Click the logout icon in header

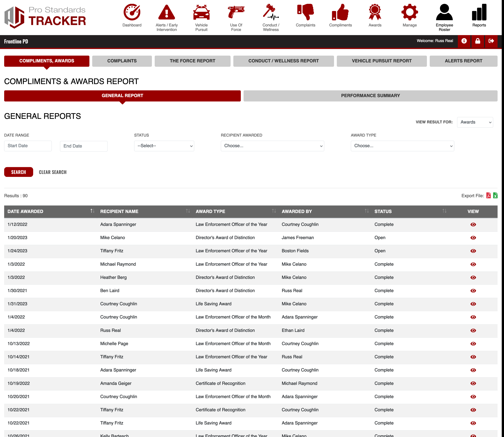click(491, 41)
